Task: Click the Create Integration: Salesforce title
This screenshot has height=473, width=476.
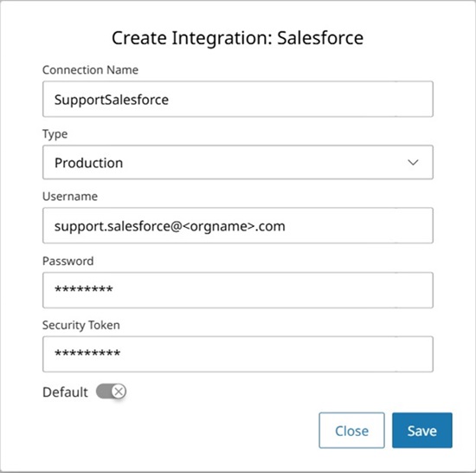Action: click(238, 38)
